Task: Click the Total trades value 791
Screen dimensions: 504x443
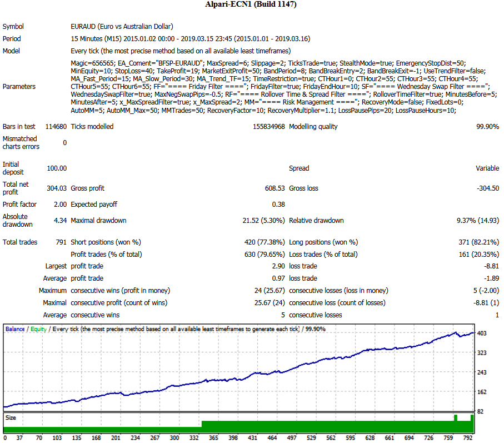Action: 61,242
